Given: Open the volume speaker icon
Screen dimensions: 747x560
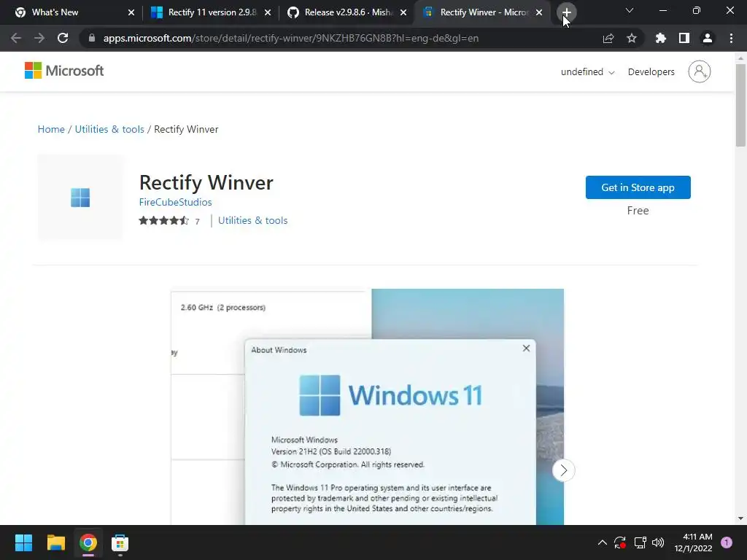Looking at the screenshot, I should pyautogui.click(x=658, y=542).
